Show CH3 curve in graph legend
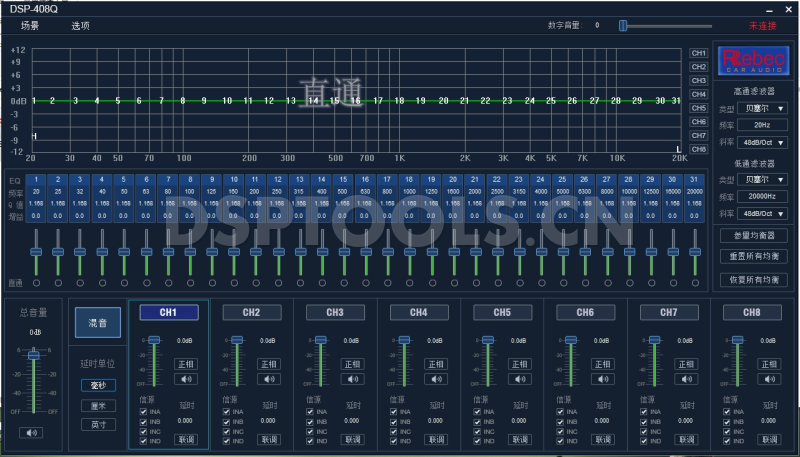This screenshot has height=457, width=800. tap(698, 81)
